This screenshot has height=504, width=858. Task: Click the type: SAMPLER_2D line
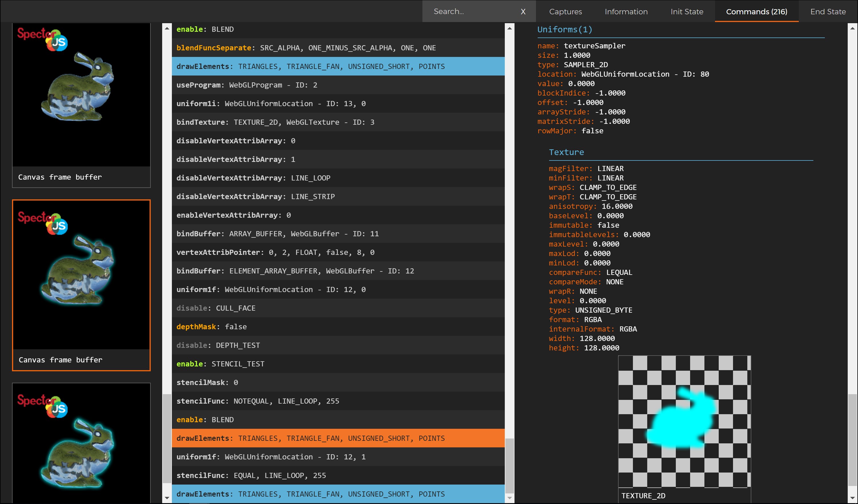(x=573, y=65)
